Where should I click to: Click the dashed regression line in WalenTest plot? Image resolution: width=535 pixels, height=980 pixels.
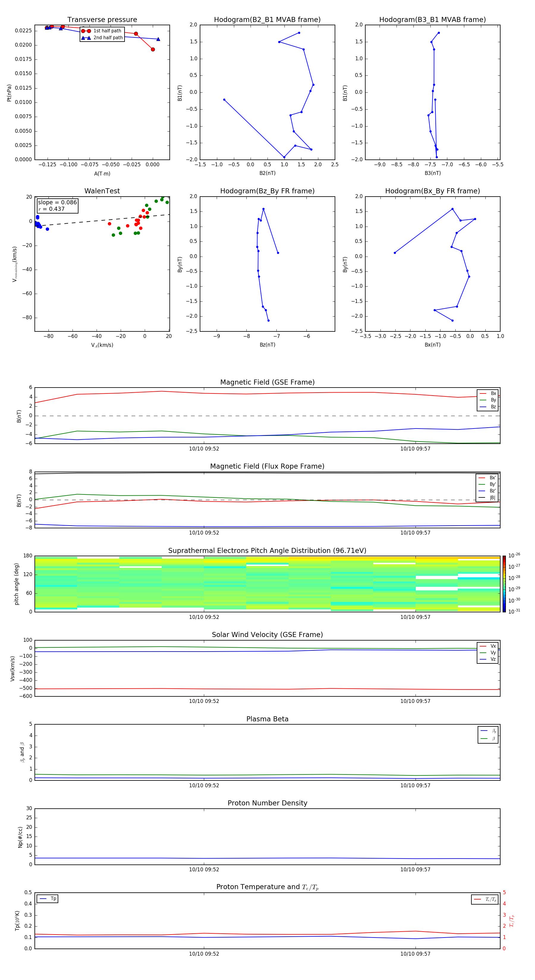[102, 220]
